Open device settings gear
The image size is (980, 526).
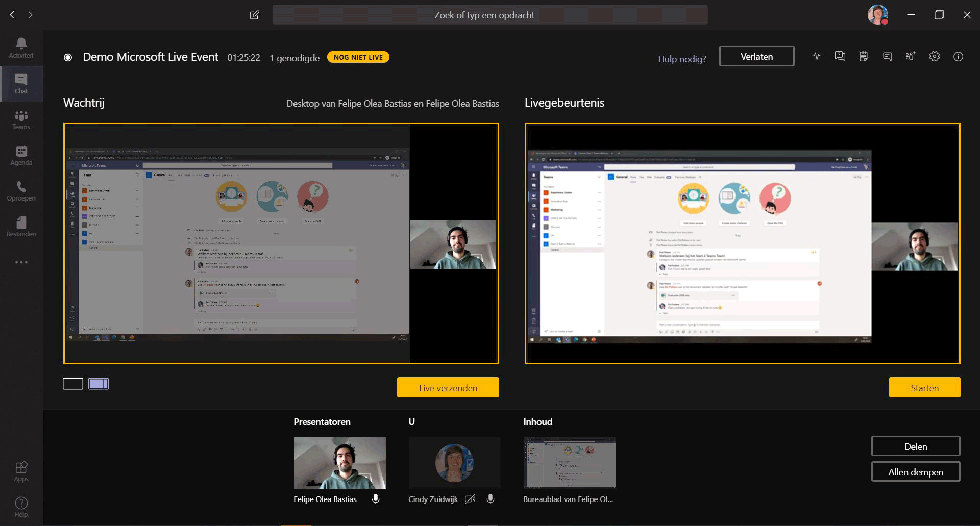[x=934, y=57]
